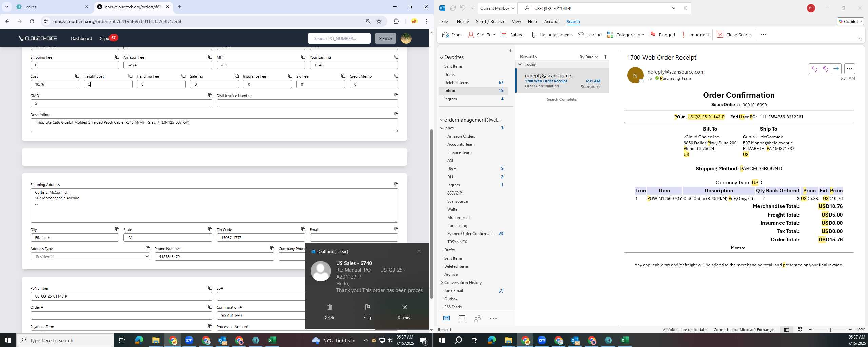The height and width of the screenshot is (347, 868).
Task: Copy the Shipping Fee field value
Action: [117, 57]
